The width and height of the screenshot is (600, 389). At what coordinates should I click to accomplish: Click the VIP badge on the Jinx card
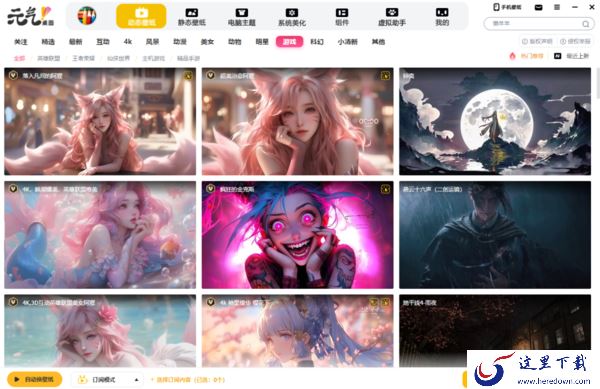click(x=210, y=189)
